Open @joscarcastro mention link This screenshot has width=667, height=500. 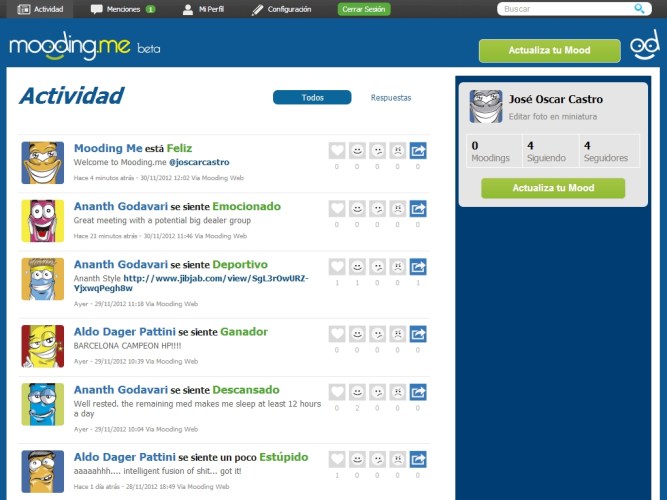199,162
